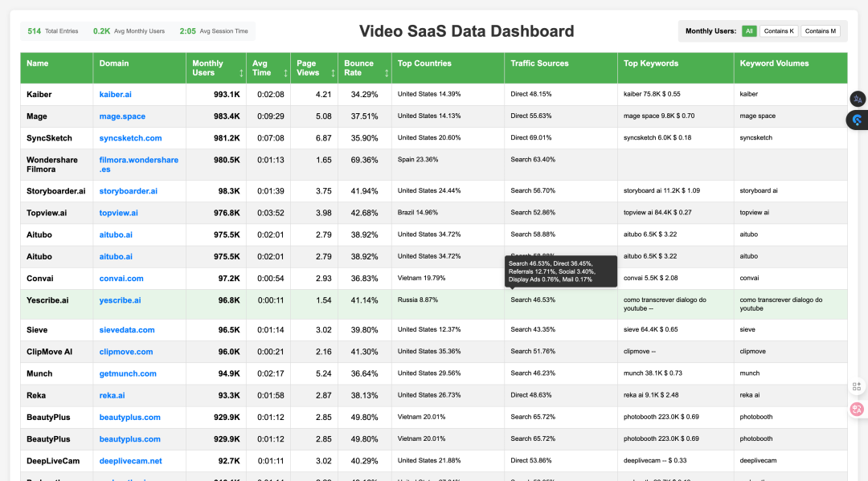Select the Wondershare Filmora name cell
The image size is (868, 481).
coord(56,165)
